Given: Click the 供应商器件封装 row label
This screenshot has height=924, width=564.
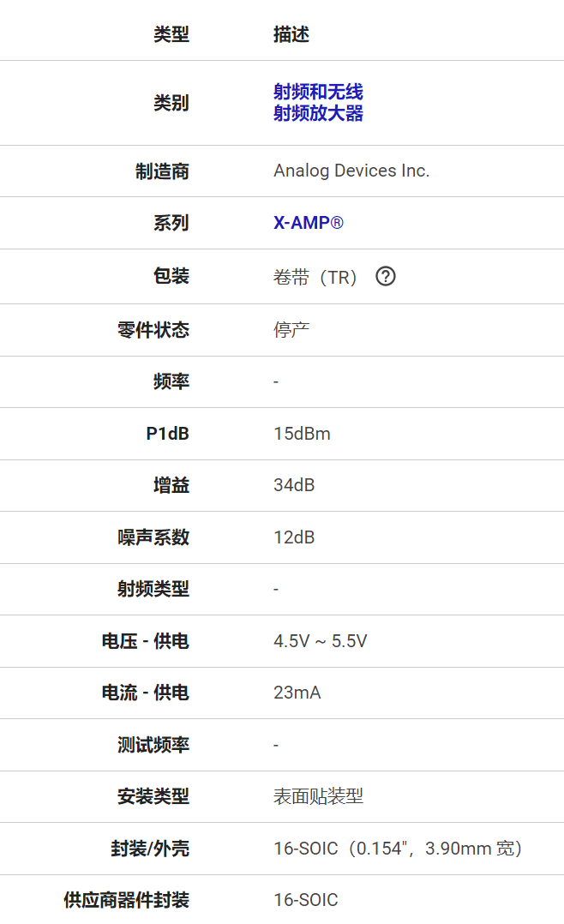Looking at the screenshot, I should point(126,900).
